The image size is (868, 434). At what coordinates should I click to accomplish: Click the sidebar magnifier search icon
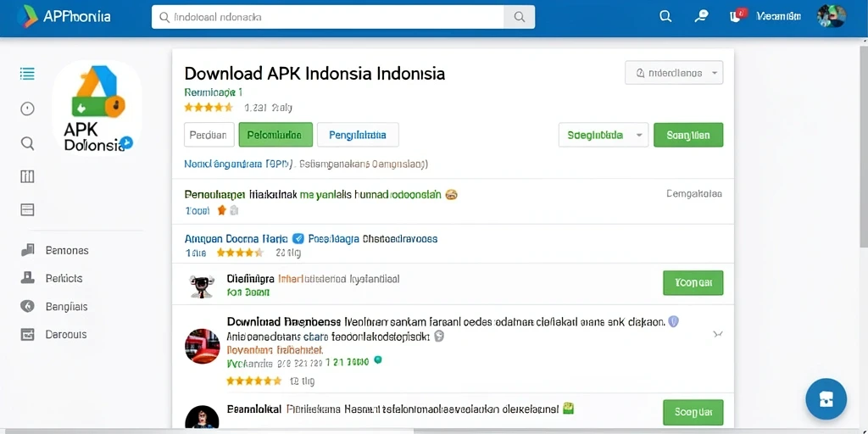pos(27,143)
